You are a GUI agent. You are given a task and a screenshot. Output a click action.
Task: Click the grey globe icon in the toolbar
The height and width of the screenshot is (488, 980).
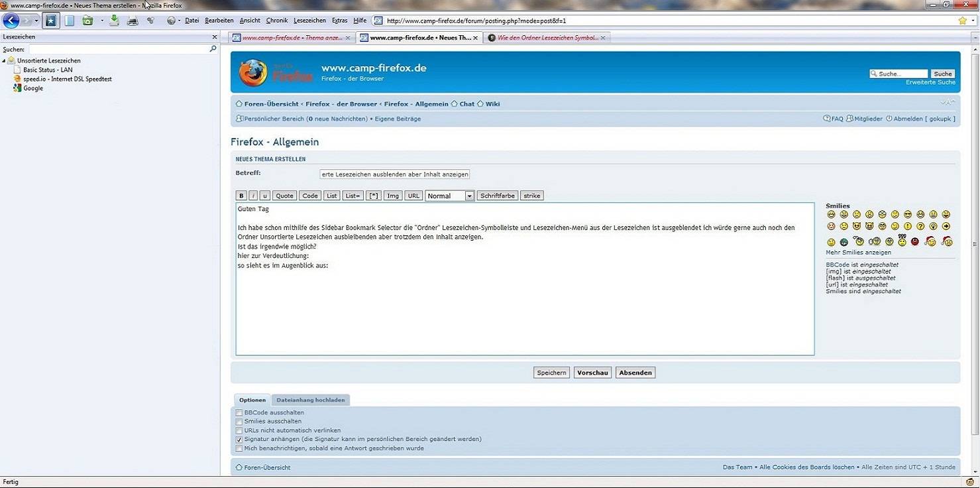point(171,21)
